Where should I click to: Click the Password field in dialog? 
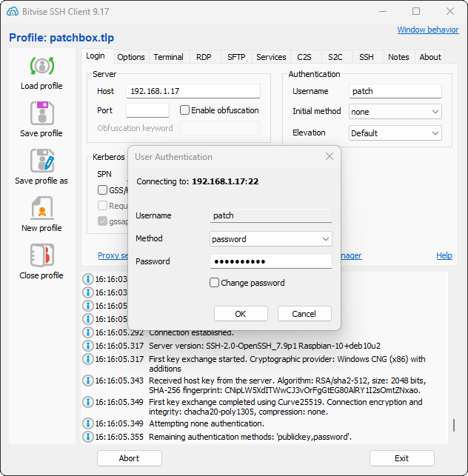pyautogui.click(x=270, y=261)
